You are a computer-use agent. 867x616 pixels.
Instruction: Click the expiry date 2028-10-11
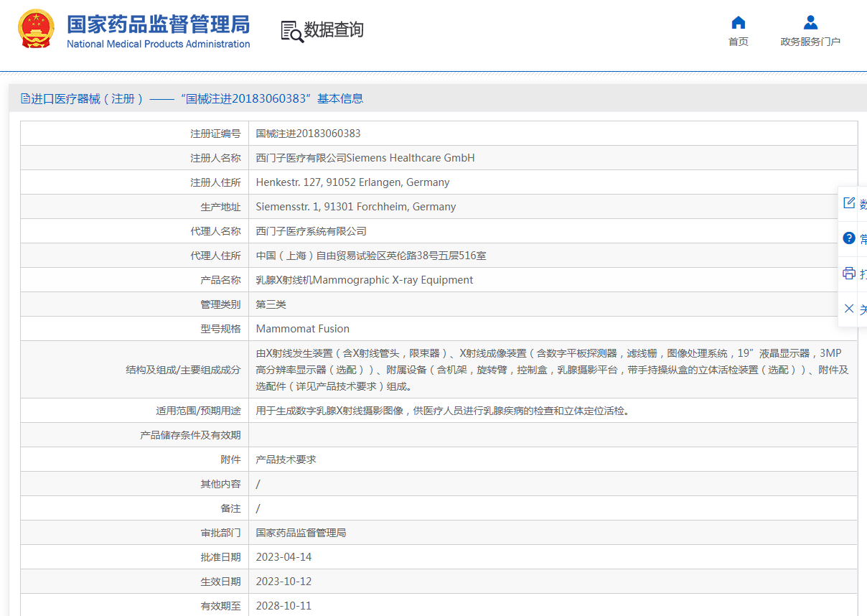click(x=283, y=606)
